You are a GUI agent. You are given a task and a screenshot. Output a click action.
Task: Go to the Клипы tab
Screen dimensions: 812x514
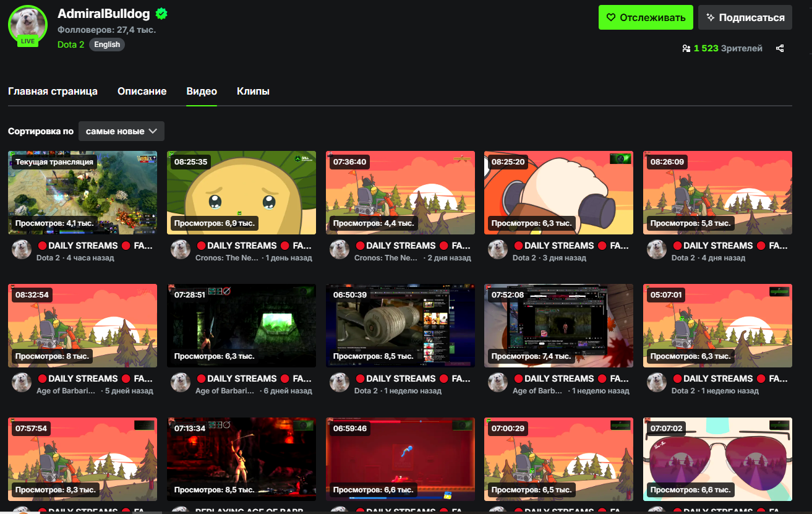pyautogui.click(x=253, y=92)
